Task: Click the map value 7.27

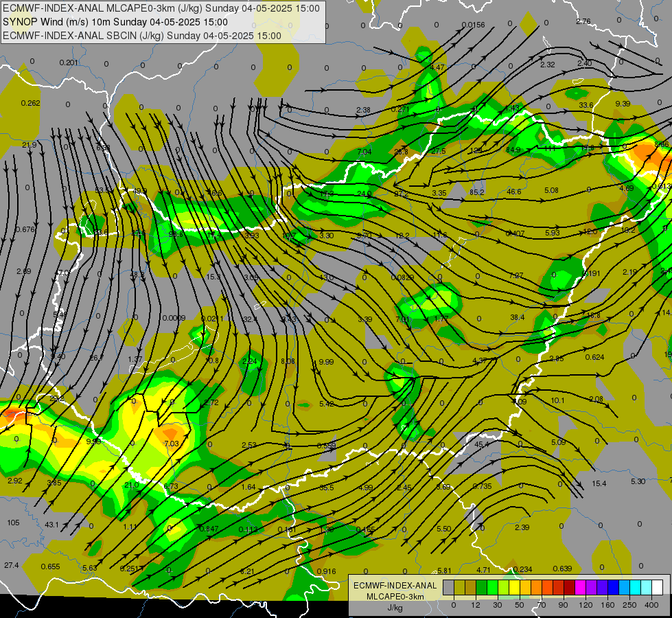Action: click(516, 275)
